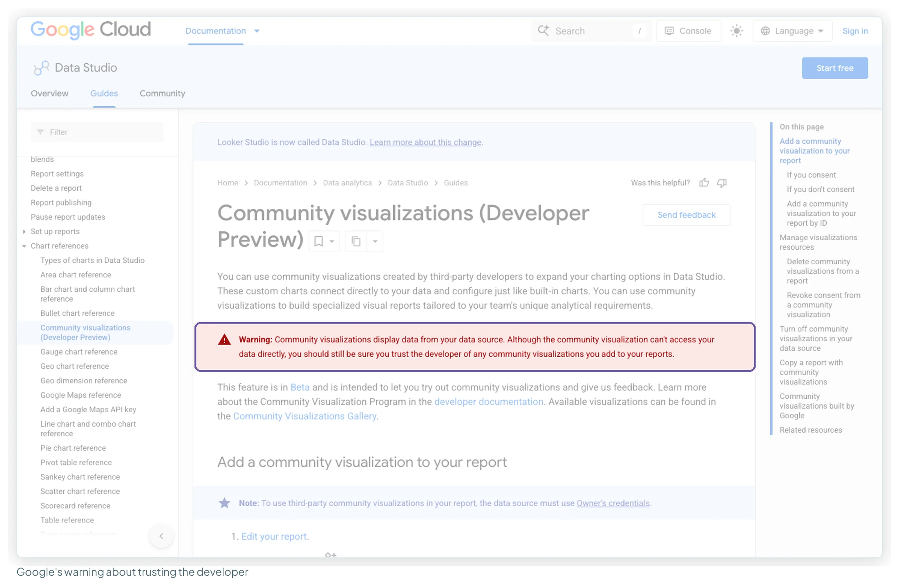Screen dimensions: 899x588
Task: Jump to Related resources on this page
Action: coord(810,430)
